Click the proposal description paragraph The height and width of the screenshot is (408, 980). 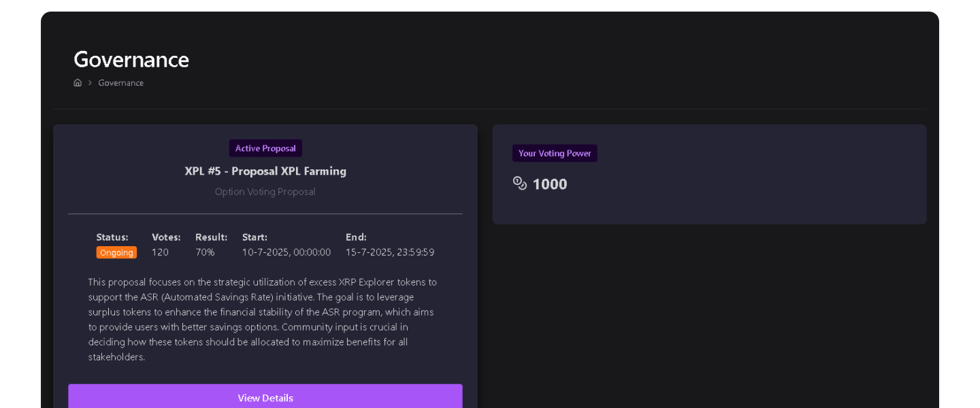(x=263, y=320)
